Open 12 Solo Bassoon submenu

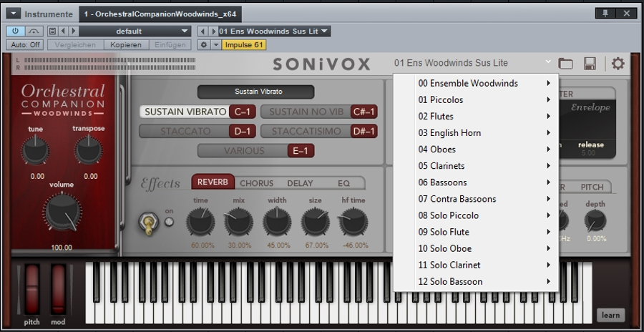[x=476, y=281]
